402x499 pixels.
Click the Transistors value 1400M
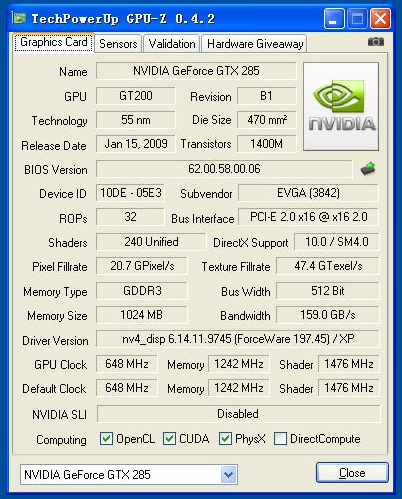pos(266,144)
